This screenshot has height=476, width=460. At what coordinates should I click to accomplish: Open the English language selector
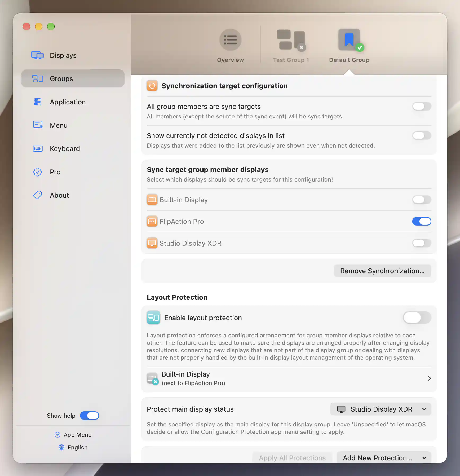pos(73,447)
